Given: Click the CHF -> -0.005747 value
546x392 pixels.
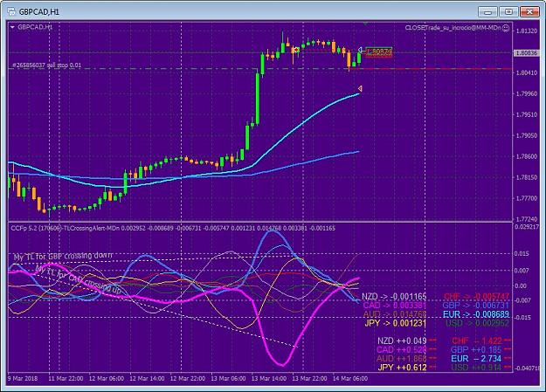Looking at the screenshot, I should tap(477, 297).
